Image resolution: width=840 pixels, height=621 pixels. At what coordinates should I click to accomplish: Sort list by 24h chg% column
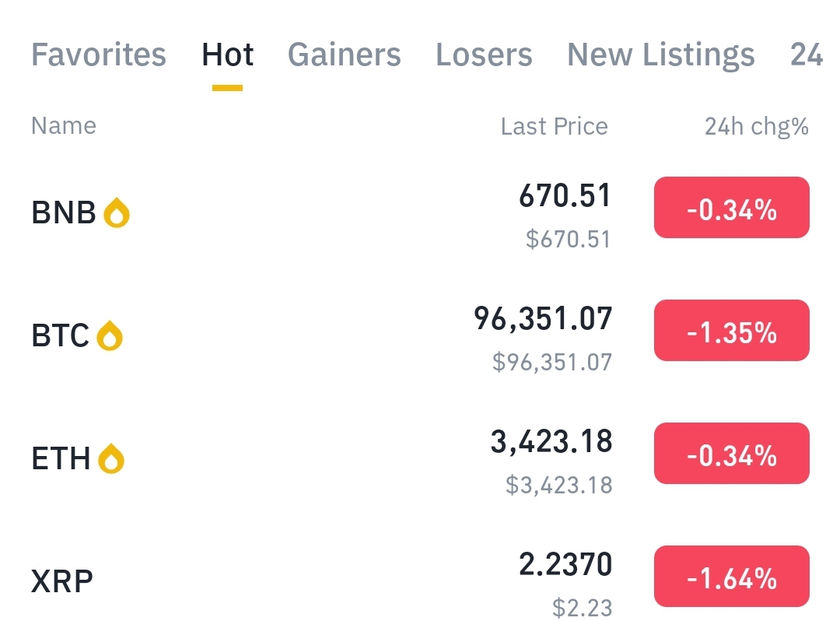point(756,127)
